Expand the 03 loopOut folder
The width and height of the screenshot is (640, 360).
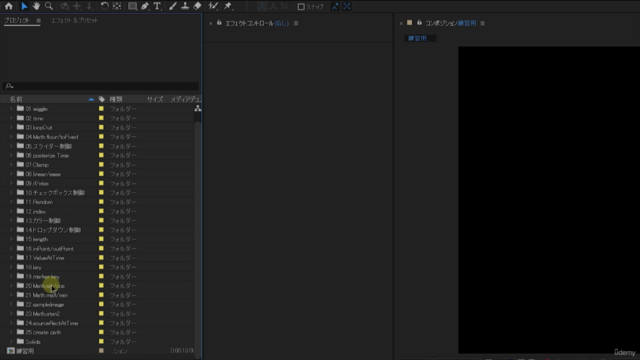[11, 127]
